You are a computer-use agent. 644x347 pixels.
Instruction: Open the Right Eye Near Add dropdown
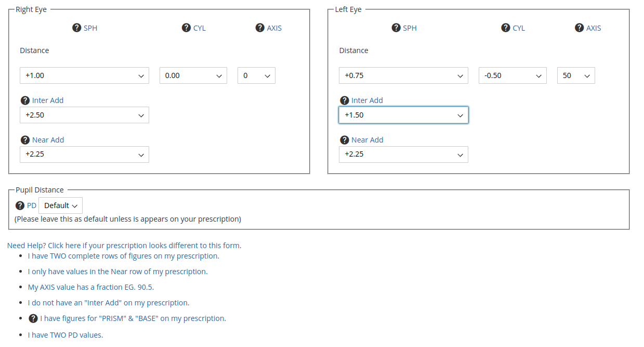(84, 155)
